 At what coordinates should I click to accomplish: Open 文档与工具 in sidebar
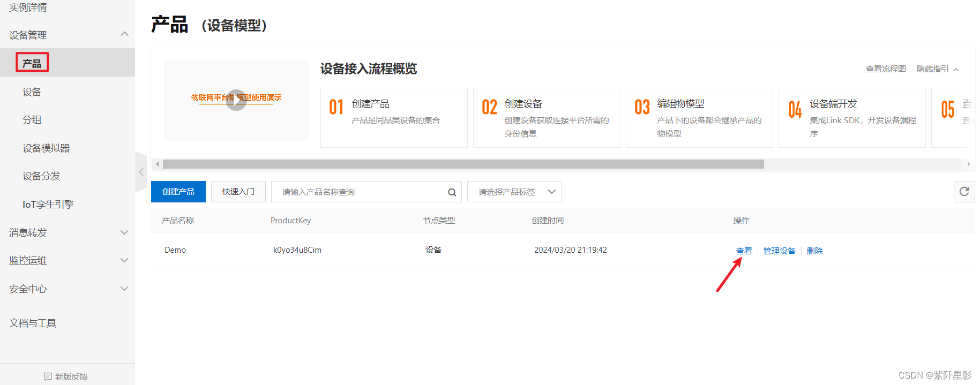click(x=33, y=323)
